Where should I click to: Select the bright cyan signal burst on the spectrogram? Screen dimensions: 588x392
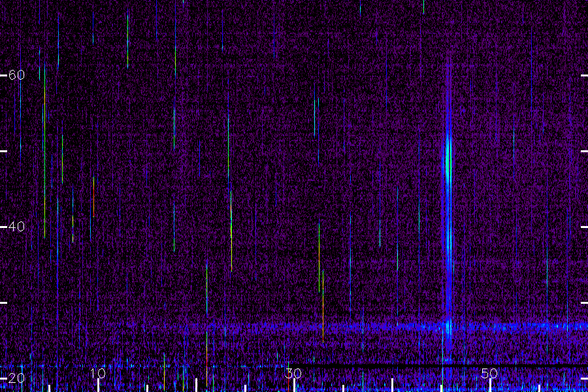pyautogui.click(x=448, y=161)
